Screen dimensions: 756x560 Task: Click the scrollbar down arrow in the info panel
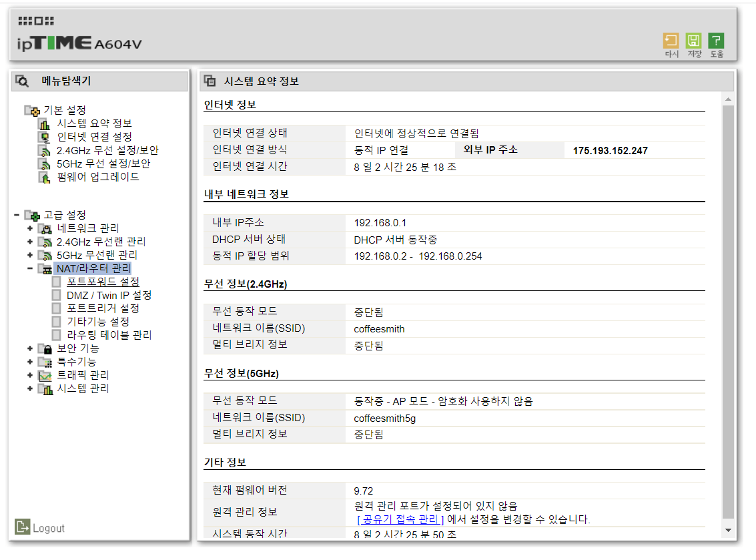click(728, 530)
